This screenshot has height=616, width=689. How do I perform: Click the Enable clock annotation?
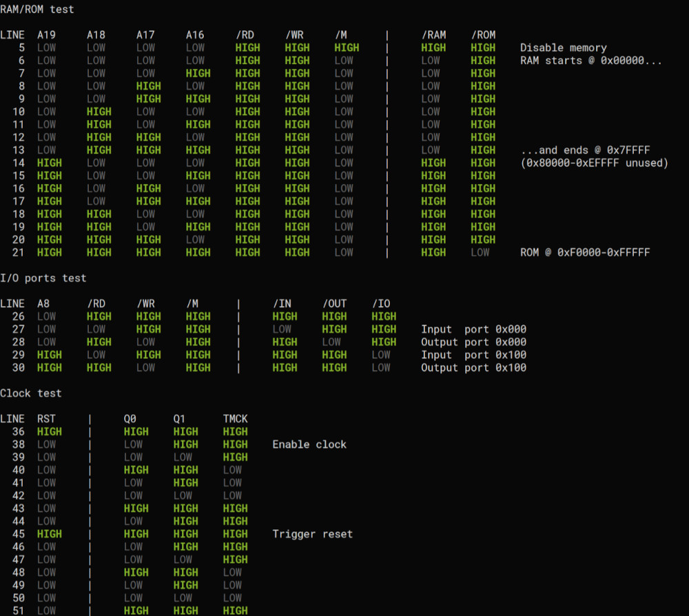[309, 444]
